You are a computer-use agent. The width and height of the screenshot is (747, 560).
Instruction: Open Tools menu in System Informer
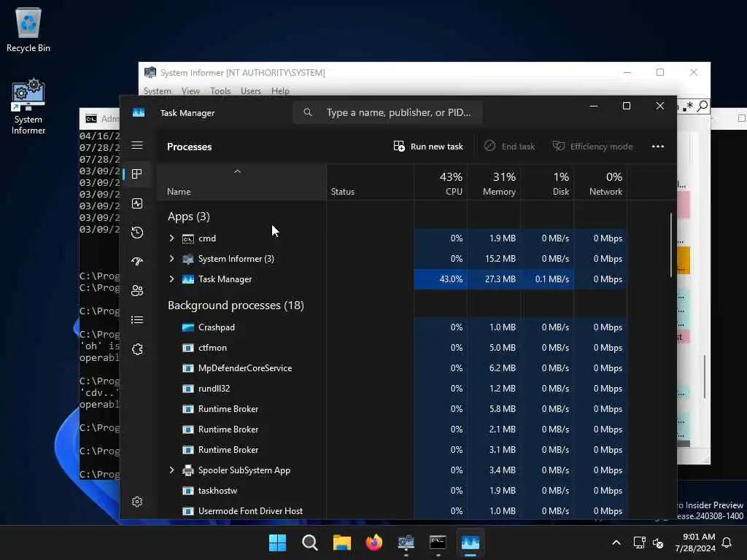(x=220, y=91)
